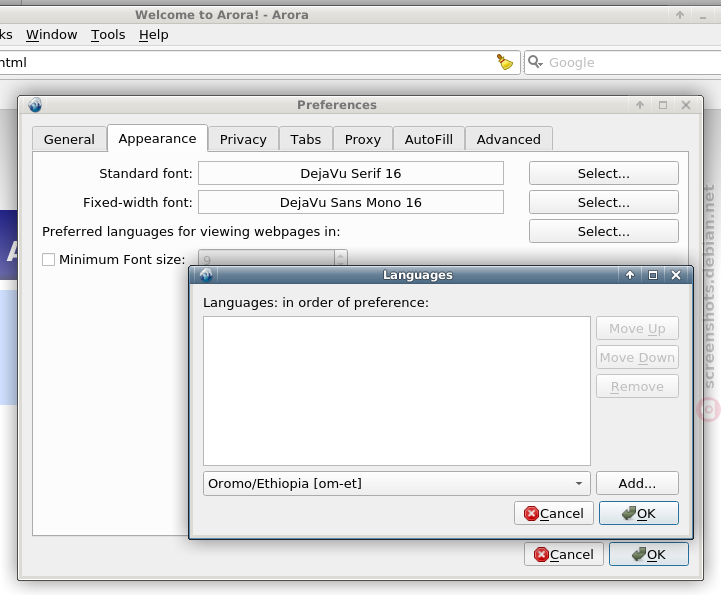Click Select for Fixed-width font

click(604, 202)
